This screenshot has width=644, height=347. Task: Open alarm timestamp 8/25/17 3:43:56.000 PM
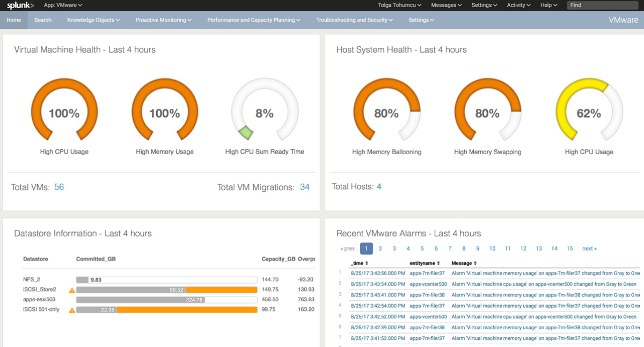[378, 273]
